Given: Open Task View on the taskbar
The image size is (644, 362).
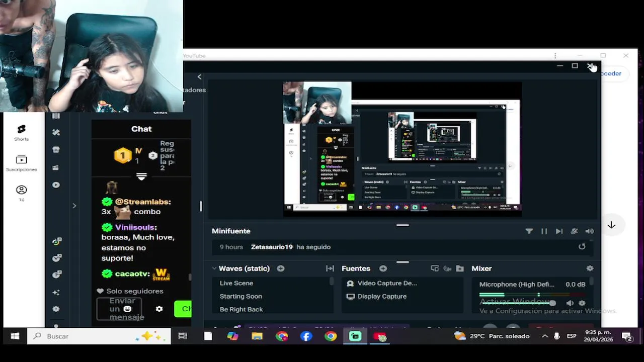Looking at the screenshot, I should tap(183, 336).
